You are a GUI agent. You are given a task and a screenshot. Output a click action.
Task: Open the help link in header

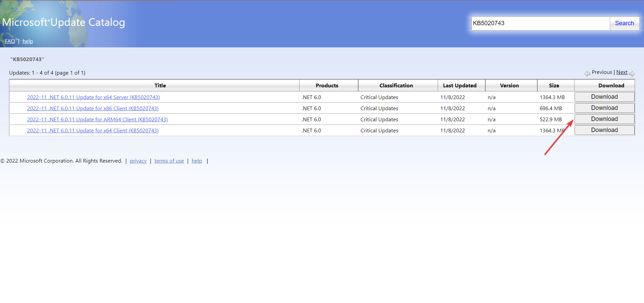[x=28, y=41]
